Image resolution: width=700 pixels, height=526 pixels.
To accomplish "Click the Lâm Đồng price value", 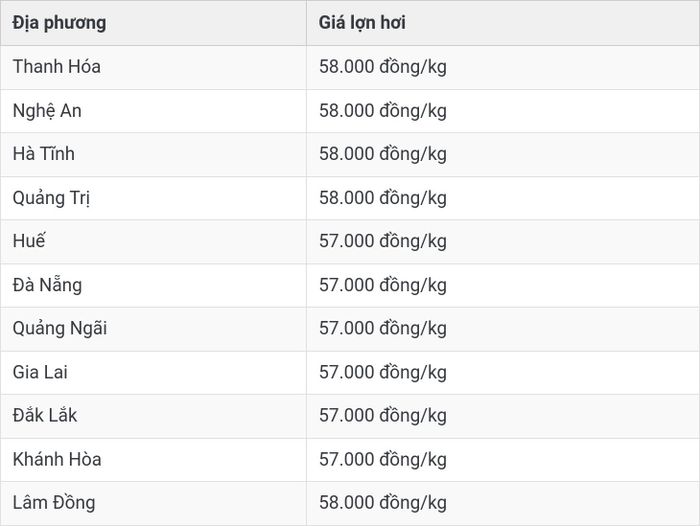I will coord(383,503).
